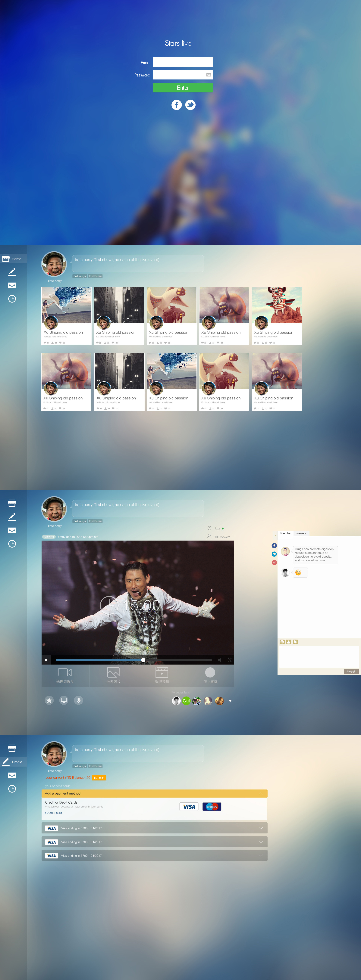This screenshot has height=980, width=361.
Task: Enter fullscreen with the video's expand icon
Action: pos(230,660)
